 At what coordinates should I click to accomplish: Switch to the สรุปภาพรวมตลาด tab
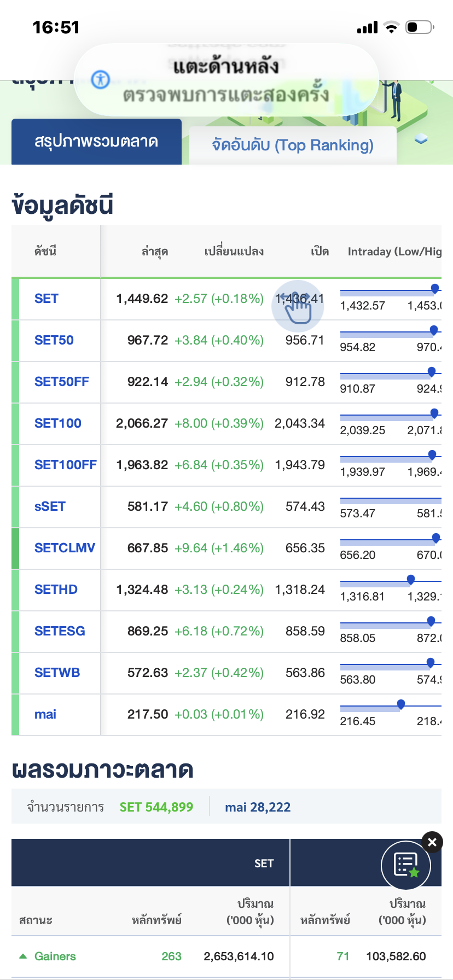[96, 142]
